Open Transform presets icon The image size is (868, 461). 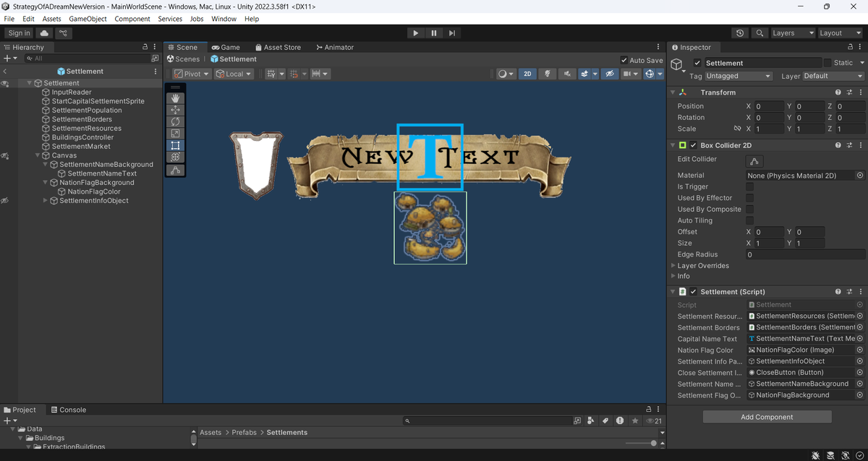[x=850, y=92]
